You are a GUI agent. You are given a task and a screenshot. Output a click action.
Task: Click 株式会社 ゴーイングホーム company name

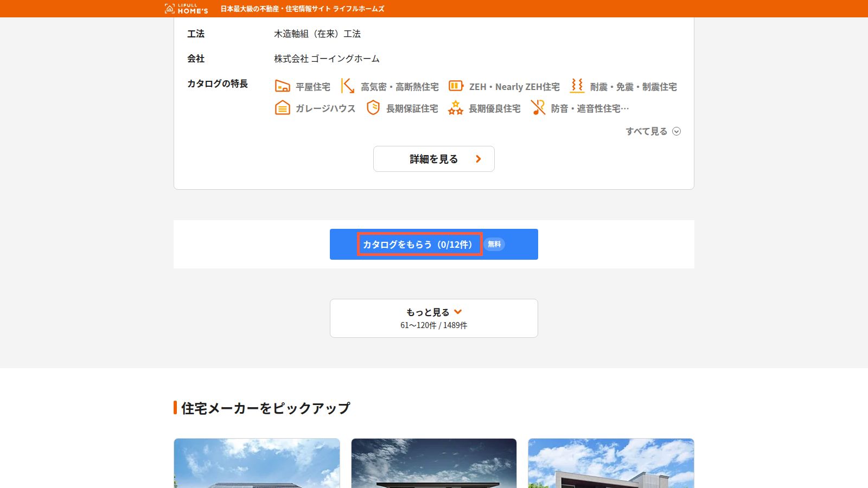coord(327,59)
